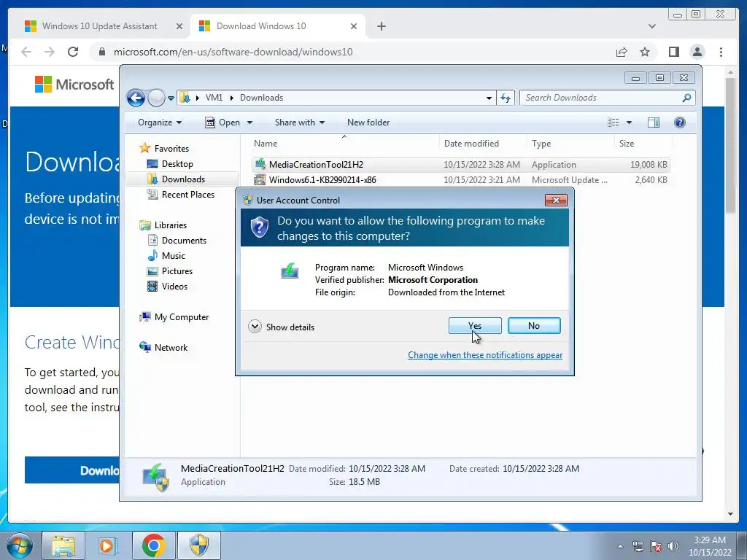This screenshot has height=560, width=747.
Task: Expand Show details chevron in UAC dialog
Action: (x=255, y=327)
